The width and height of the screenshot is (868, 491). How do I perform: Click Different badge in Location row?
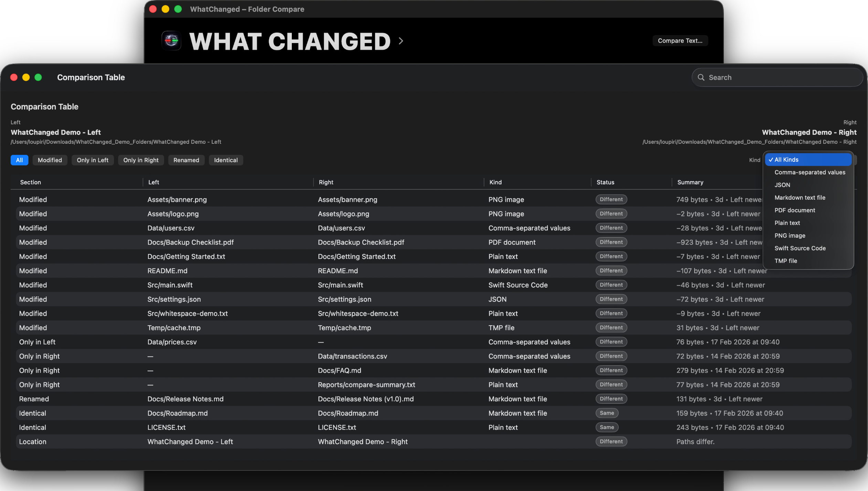[x=611, y=441]
